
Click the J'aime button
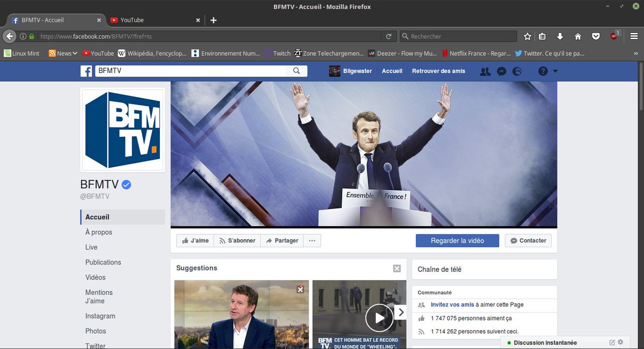click(195, 241)
